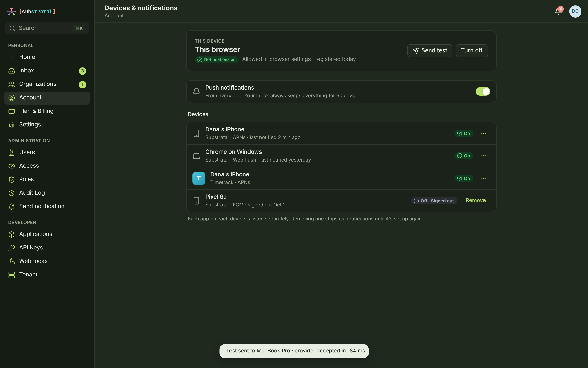Viewport: 588px width, 368px height.
Task: Click the Webhooks icon in sidebar
Action: (12, 261)
